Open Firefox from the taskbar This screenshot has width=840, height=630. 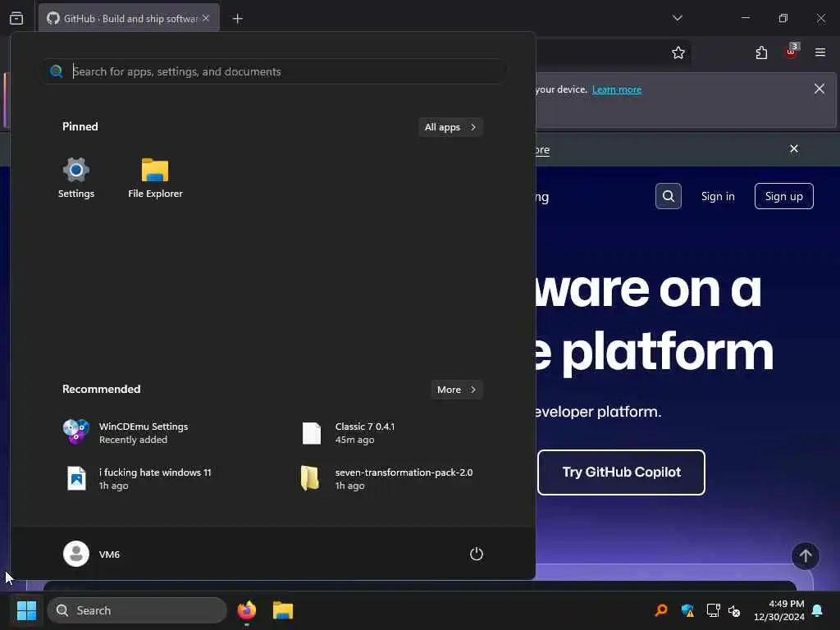point(246,610)
